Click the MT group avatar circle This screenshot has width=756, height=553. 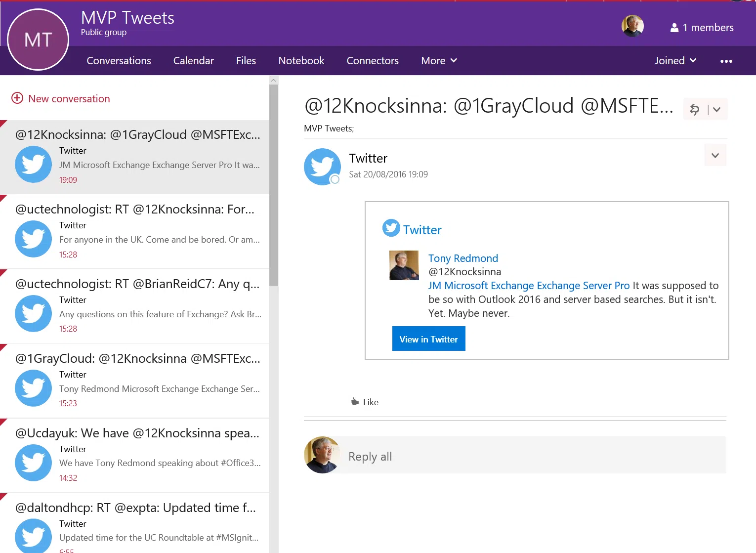click(x=38, y=40)
